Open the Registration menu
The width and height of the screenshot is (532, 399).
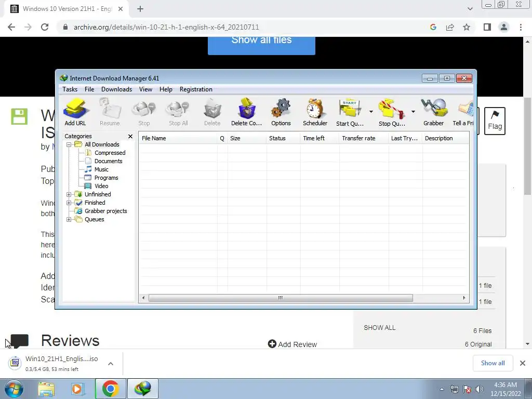(196, 89)
